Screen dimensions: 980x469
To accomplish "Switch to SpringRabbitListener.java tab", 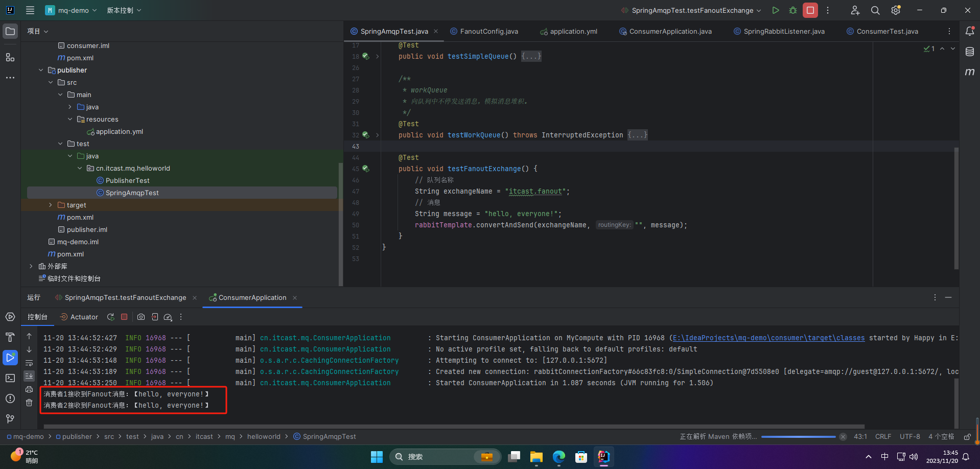I will pyautogui.click(x=779, y=31).
